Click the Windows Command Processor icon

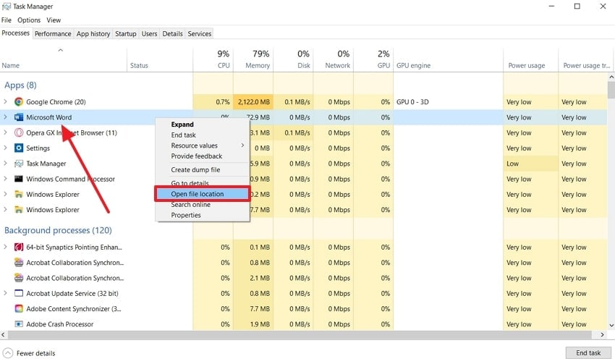[19, 179]
